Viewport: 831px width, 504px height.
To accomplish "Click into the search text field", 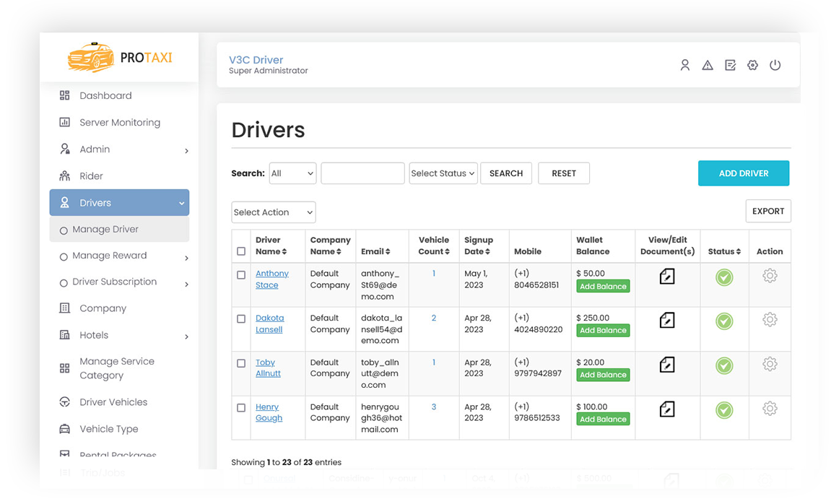I will pyautogui.click(x=362, y=173).
